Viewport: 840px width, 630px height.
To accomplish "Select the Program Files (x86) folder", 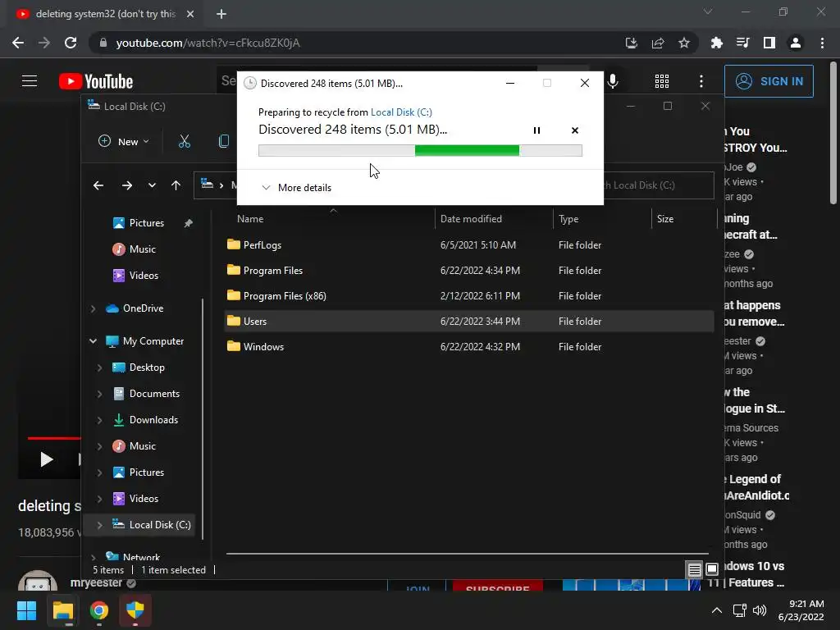I will [469, 295].
